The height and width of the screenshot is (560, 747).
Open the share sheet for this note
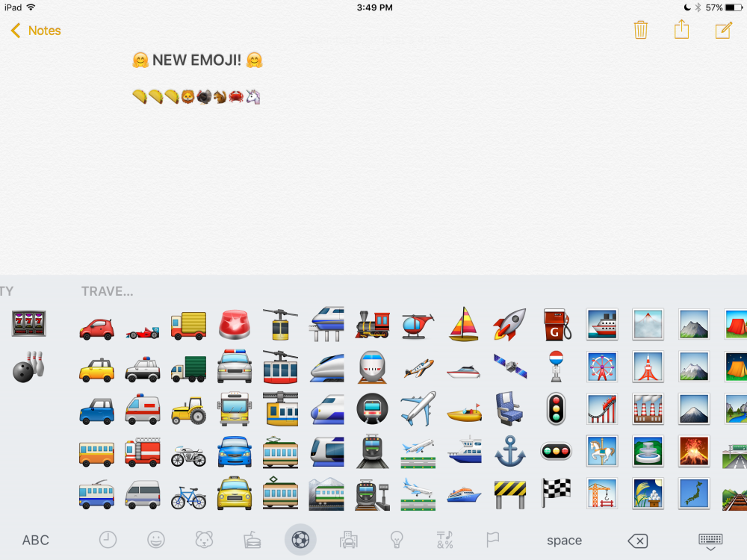tap(681, 30)
